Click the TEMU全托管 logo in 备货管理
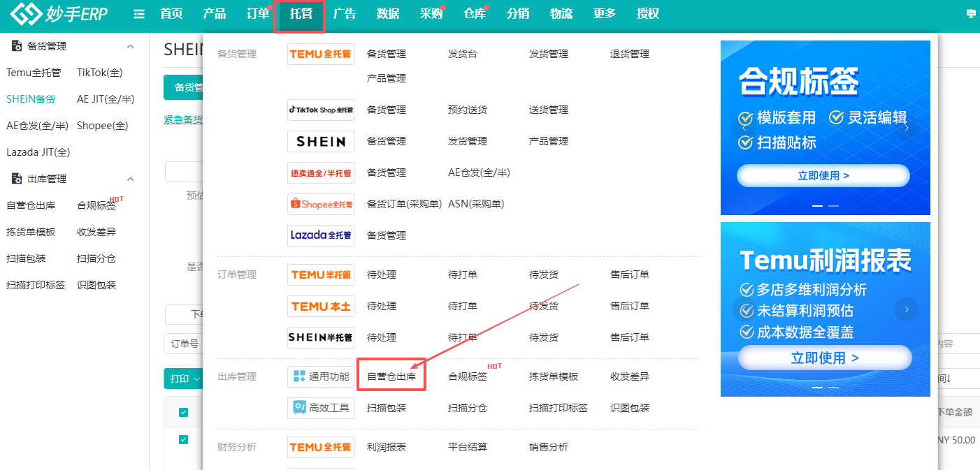 pyautogui.click(x=321, y=54)
